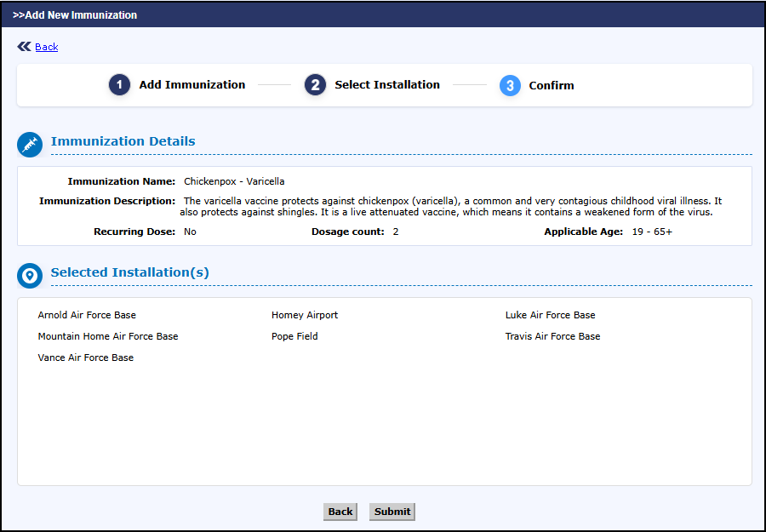
Task: Click Travis Air Force Base entry
Action: pyautogui.click(x=552, y=336)
